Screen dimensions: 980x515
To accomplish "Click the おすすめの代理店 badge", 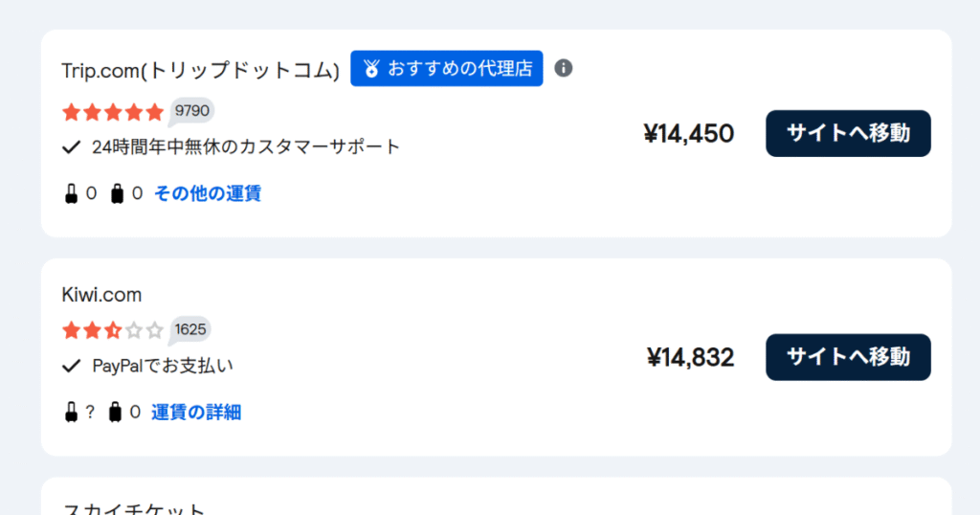I will (446, 69).
